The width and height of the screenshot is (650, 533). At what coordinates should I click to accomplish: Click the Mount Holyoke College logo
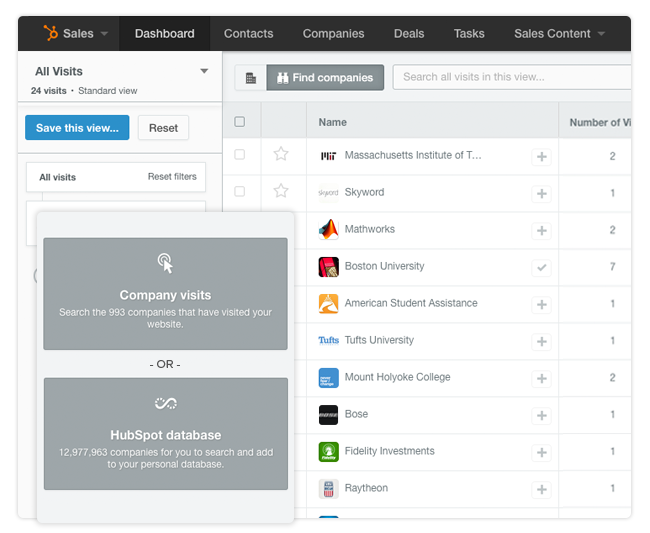click(328, 378)
